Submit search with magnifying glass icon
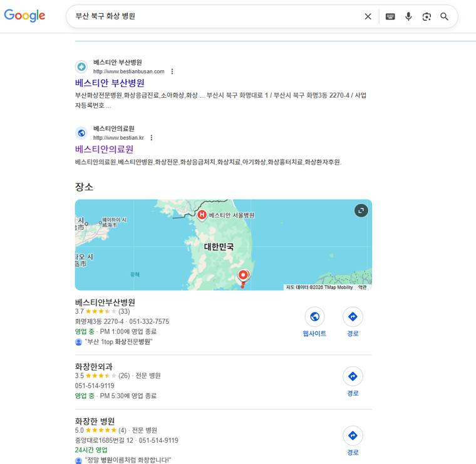 (444, 16)
